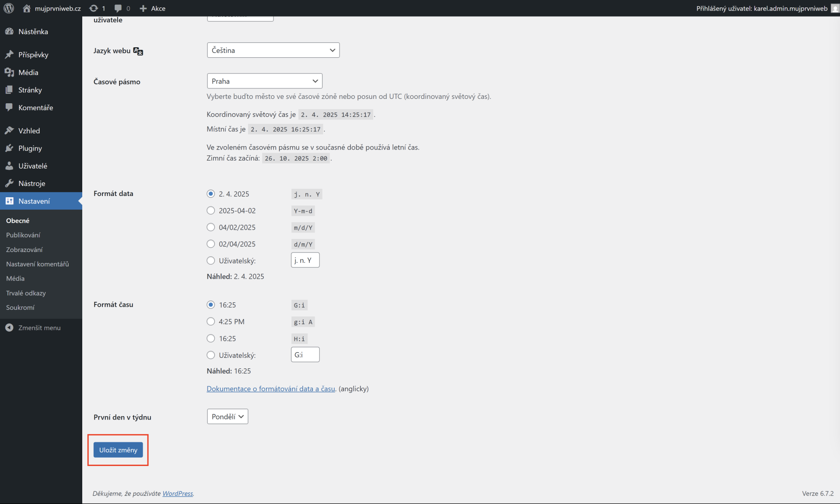840x504 pixels.
Task: Open the Vzhled appearance icon
Action: pyautogui.click(x=10, y=130)
